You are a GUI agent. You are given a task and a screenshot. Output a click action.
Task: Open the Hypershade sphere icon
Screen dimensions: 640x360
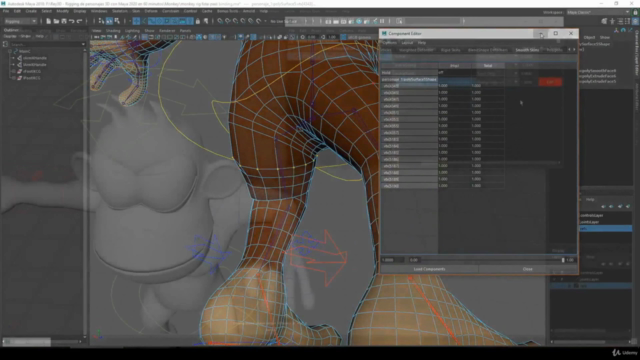(359, 21)
